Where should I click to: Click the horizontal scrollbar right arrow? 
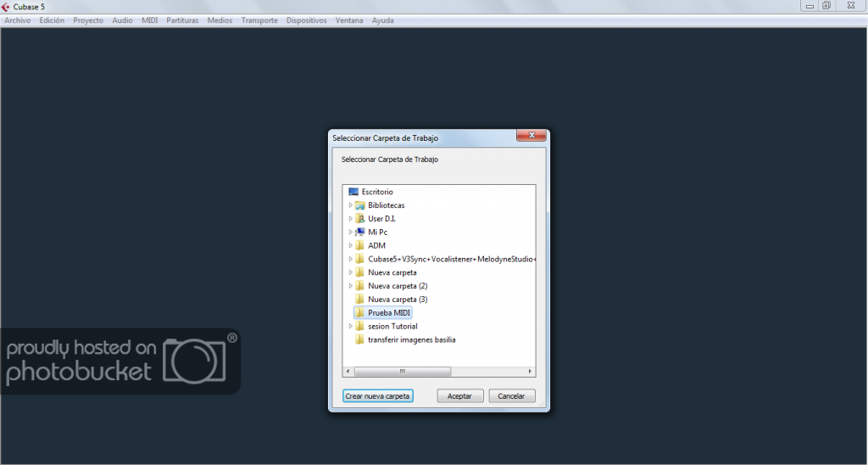point(530,372)
